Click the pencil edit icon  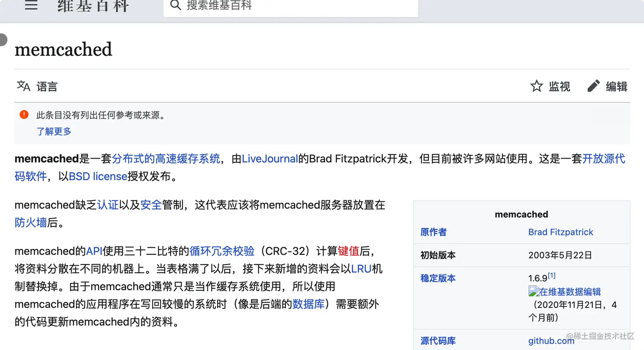point(594,86)
